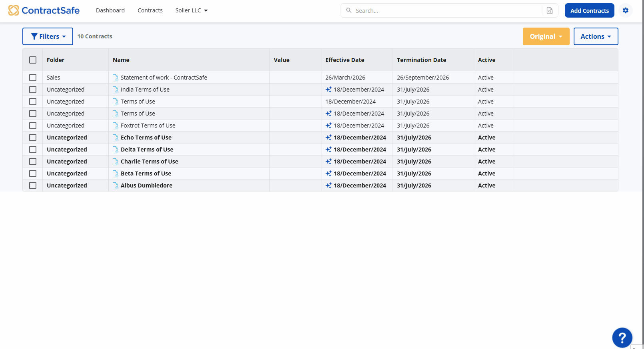Go to the Dashboard nav item
This screenshot has height=349, width=644.
click(x=110, y=10)
